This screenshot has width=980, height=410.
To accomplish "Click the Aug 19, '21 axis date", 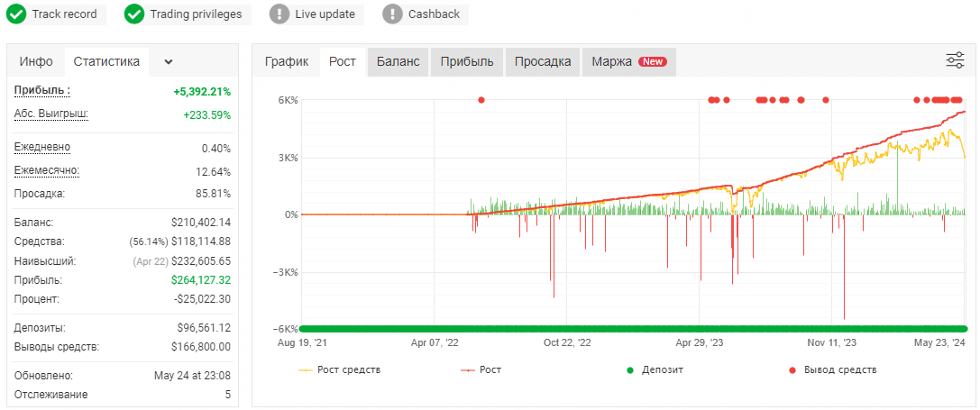I will pyautogui.click(x=303, y=342).
